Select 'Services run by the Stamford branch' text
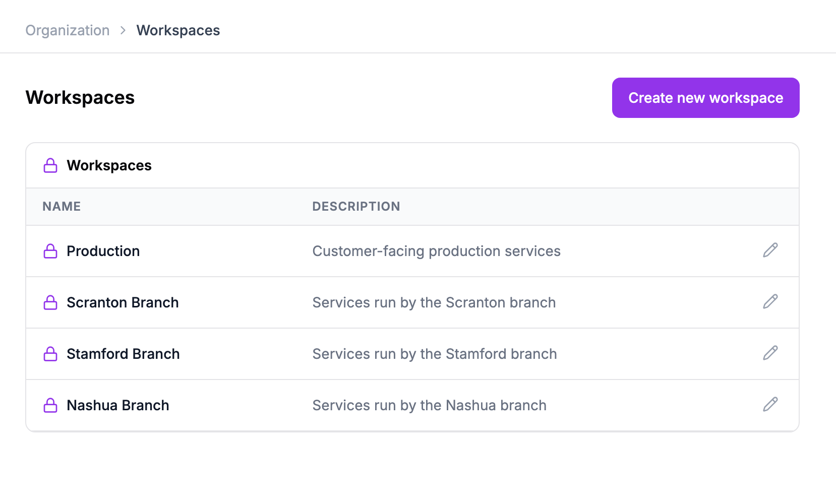Image resolution: width=836 pixels, height=504 pixels. pos(435,354)
